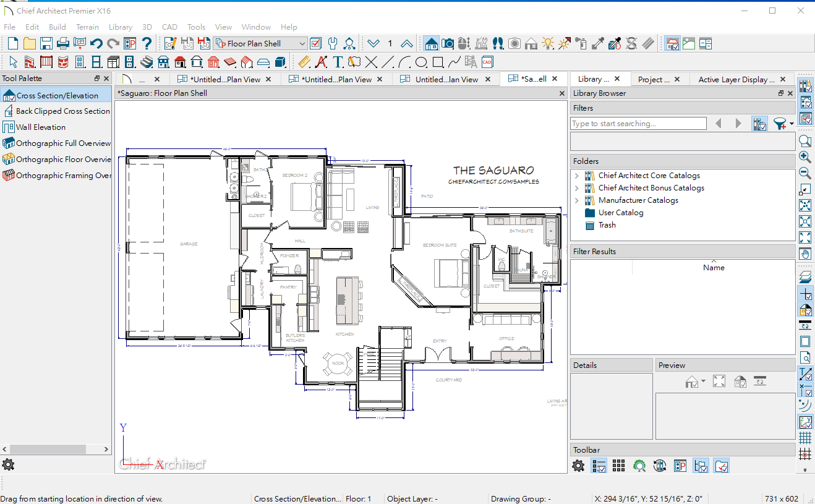Click the Cabinet tools icon
This screenshot has width=815, height=504.
pos(113,62)
